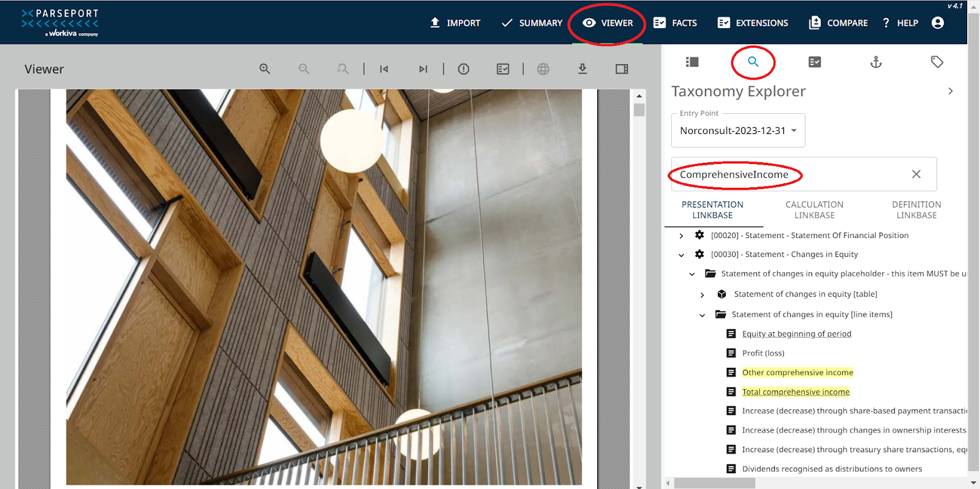Click the zoom in magnifier icon

265,69
